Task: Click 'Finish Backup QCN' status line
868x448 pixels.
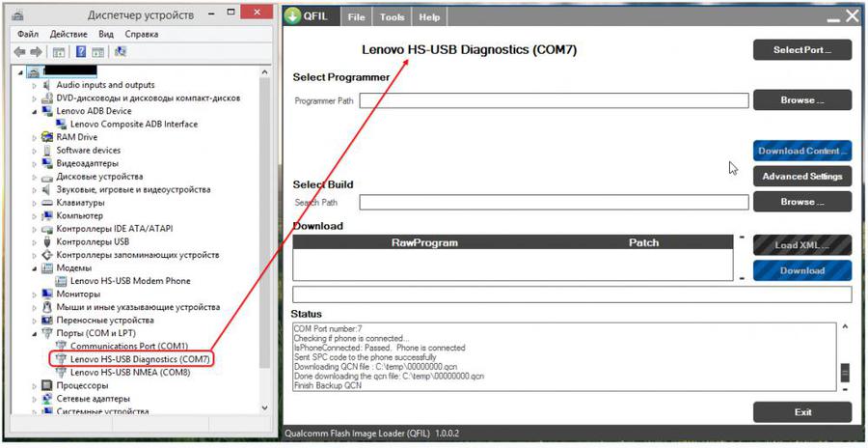Action: [x=328, y=385]
